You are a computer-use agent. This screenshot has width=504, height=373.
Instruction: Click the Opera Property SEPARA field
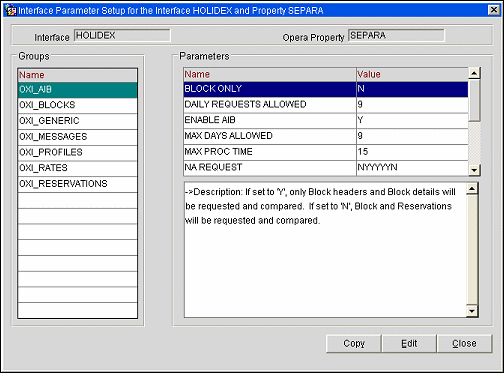396,35
